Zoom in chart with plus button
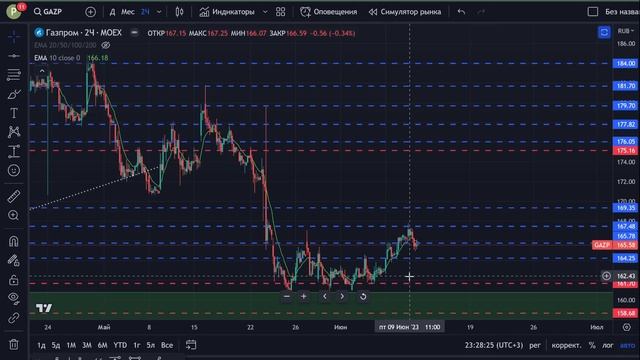The height and width of the screenshot is (360, 640). 304,296
